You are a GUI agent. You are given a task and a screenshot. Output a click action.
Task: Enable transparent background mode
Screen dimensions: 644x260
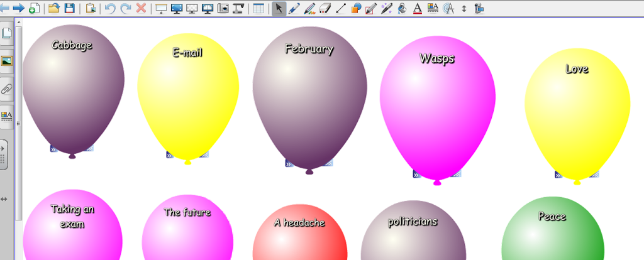[x=192, y=8]
